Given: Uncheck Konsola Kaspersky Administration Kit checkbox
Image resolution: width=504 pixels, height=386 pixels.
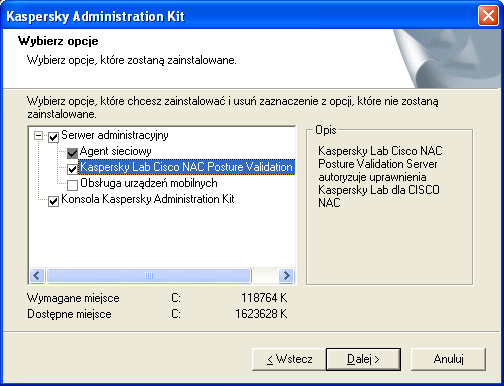Looking at the screenshot, I should [53, 201].
